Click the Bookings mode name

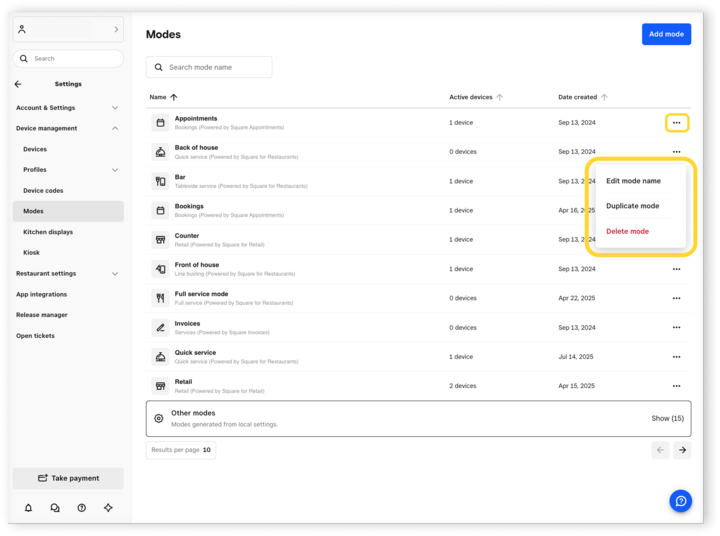coord(189,206)
